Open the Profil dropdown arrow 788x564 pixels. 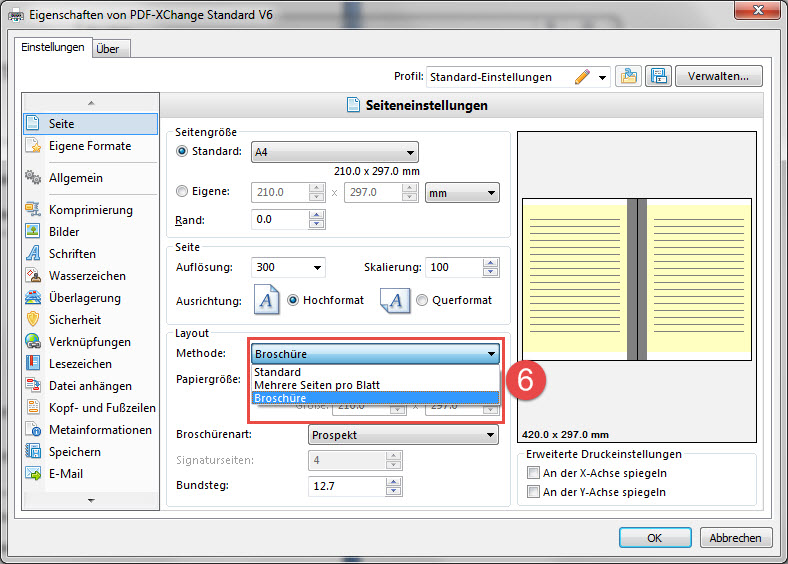tap(602, 77)
